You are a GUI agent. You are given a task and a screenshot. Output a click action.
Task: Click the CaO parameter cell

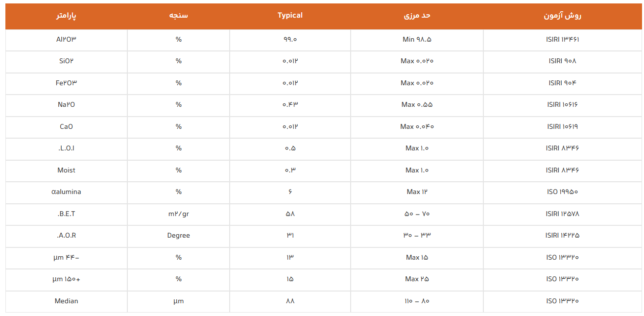(66, 126)
